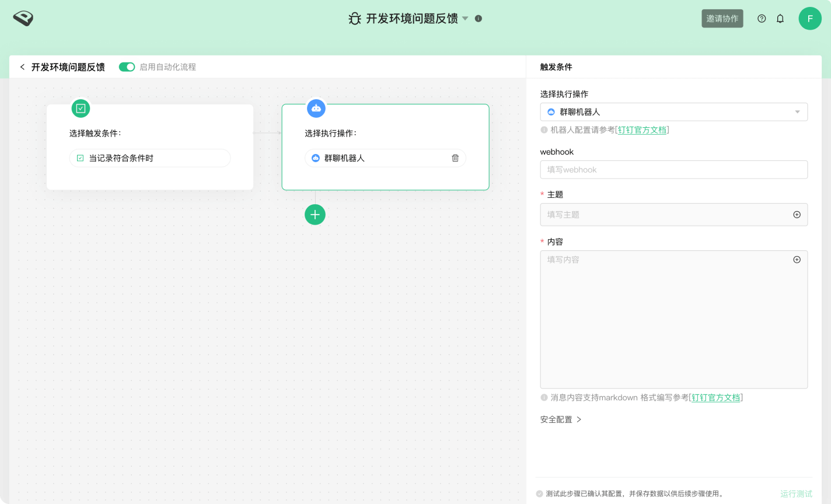Viewport: 831px width, 504px height.
Task: Click 运行测试 to run the test
Action: 796,494
